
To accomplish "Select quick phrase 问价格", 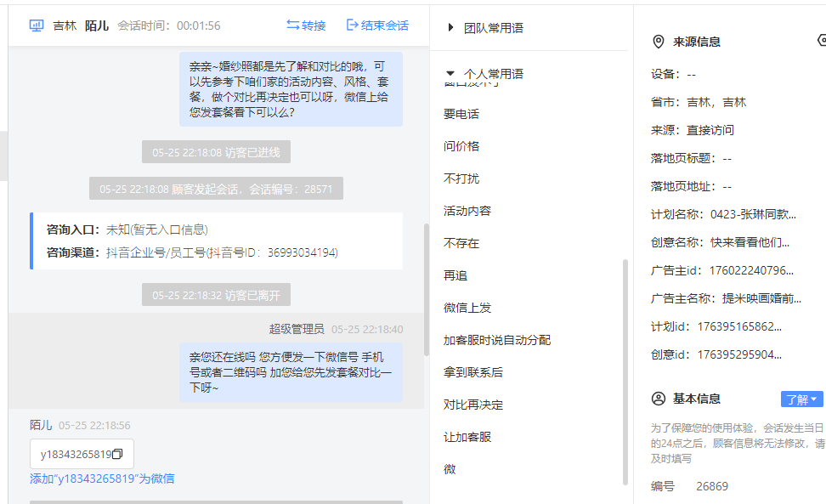I will point(461,146).
